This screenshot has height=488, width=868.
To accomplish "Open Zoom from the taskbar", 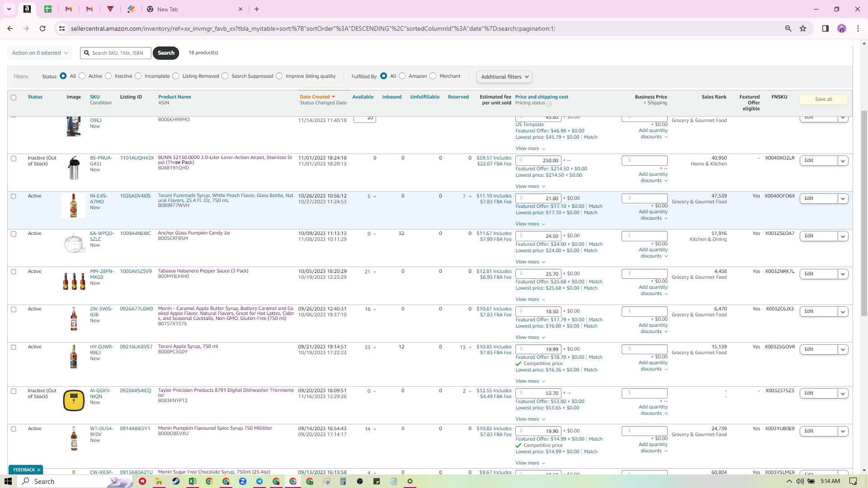I will point(243,481).
